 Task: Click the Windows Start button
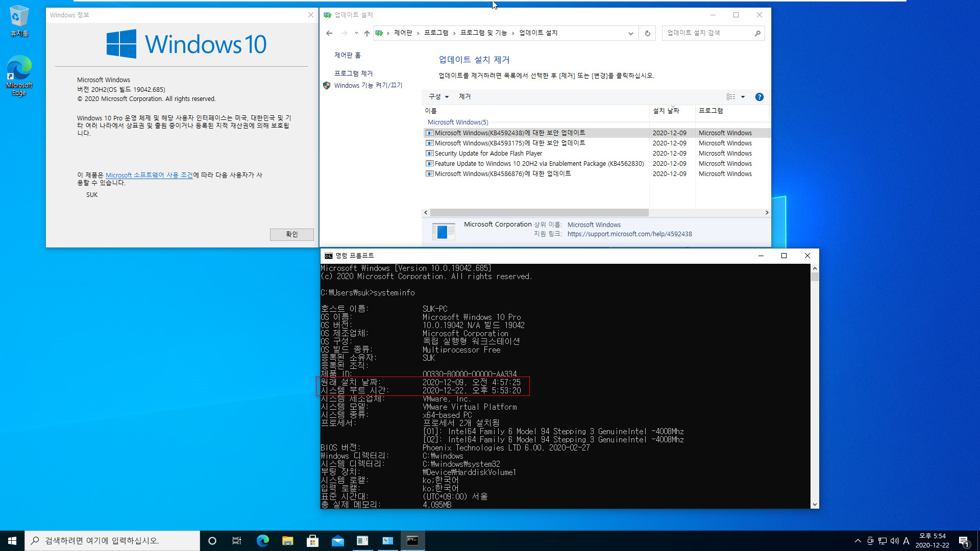pyautogui.click(x=12, y=541)
